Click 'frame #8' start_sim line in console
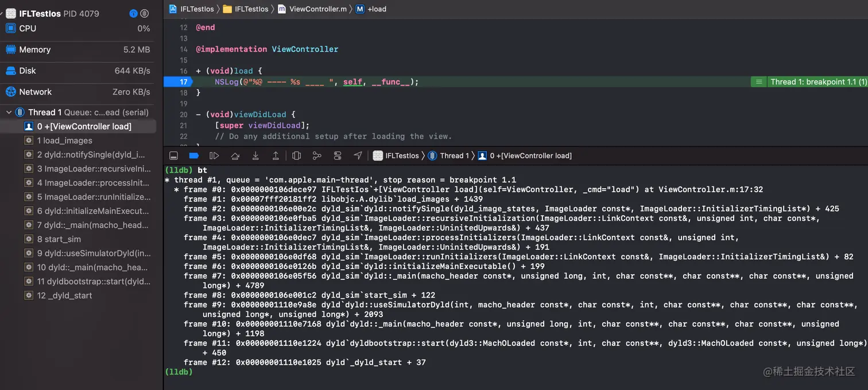Screen dimensions: 868x390 click(309, 295)
